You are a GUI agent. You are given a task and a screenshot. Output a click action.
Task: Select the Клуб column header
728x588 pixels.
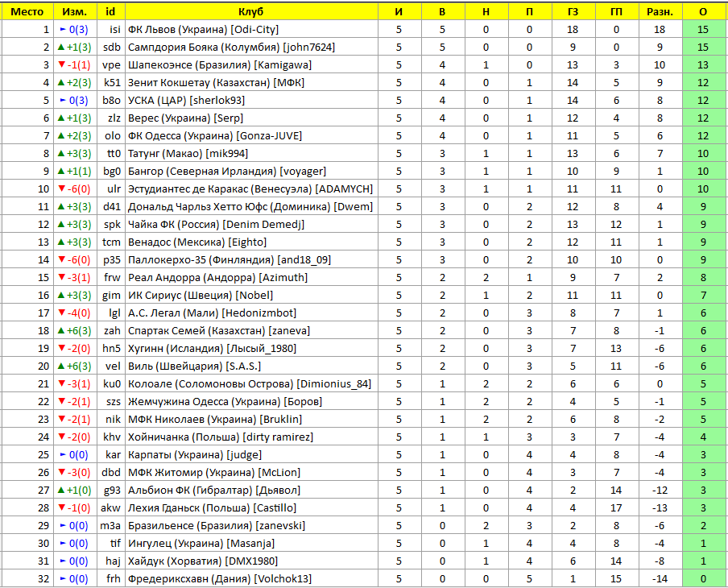[251, 11]
